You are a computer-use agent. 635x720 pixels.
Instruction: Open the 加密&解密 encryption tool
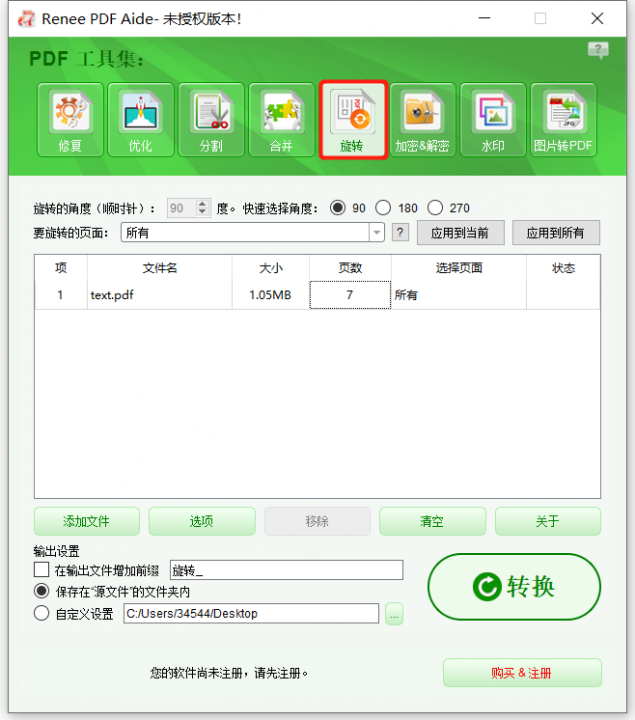pyautogui.click(x=422, y=120)
